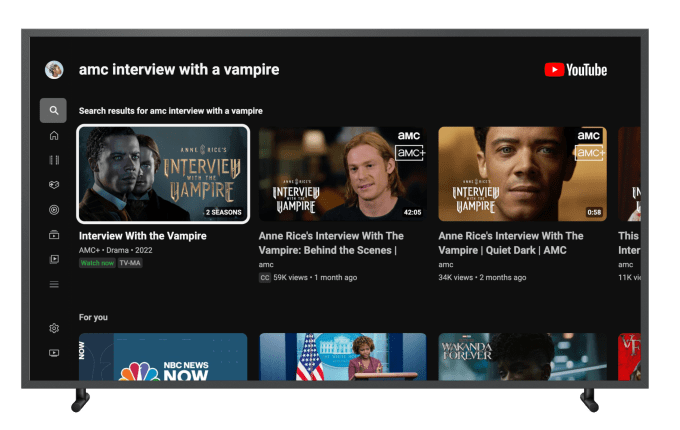The width and height of the screenshot is (680, 430).
Task: Open the Library sidebar icon
Action: point(54,259)
